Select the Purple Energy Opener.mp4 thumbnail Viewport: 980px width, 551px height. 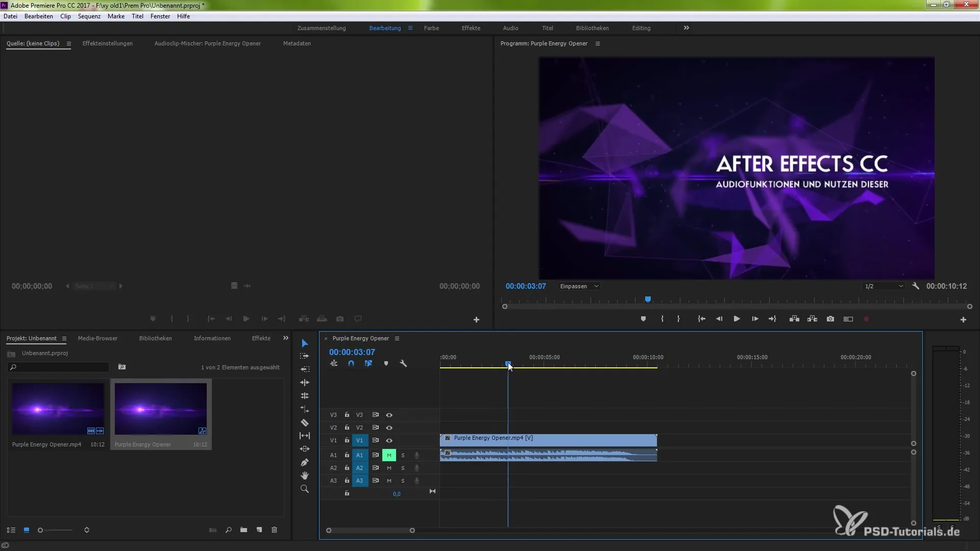click(x=58, y=409)
